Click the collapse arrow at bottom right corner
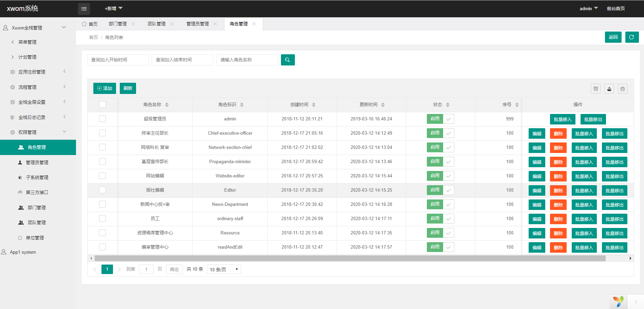The height and width of the screenshot is (309, 644). (x=636, y=302)
